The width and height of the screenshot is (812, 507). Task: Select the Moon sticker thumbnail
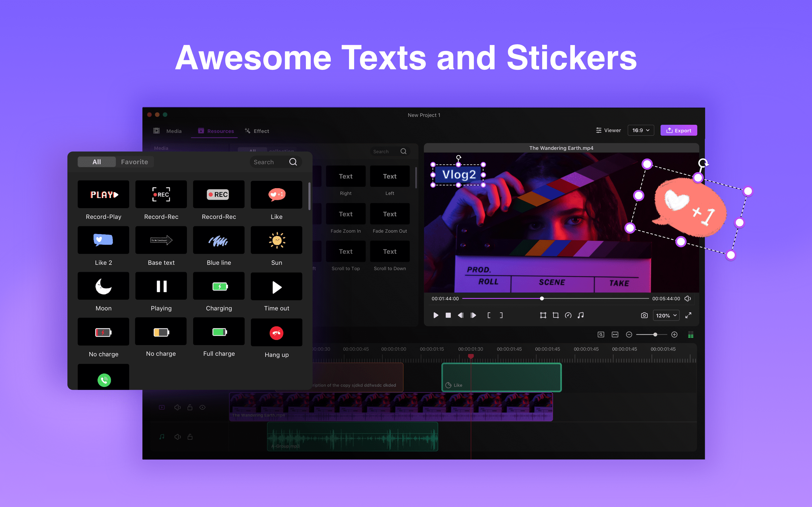(103, 286)
